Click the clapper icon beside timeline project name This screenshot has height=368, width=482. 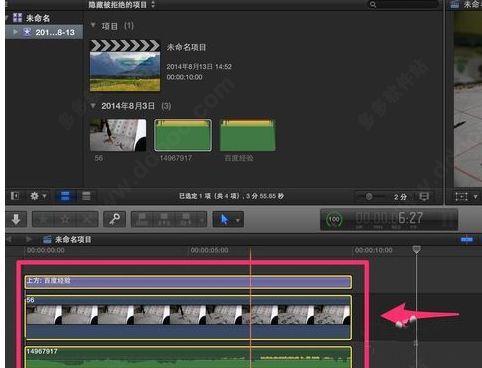pos(47,239)
